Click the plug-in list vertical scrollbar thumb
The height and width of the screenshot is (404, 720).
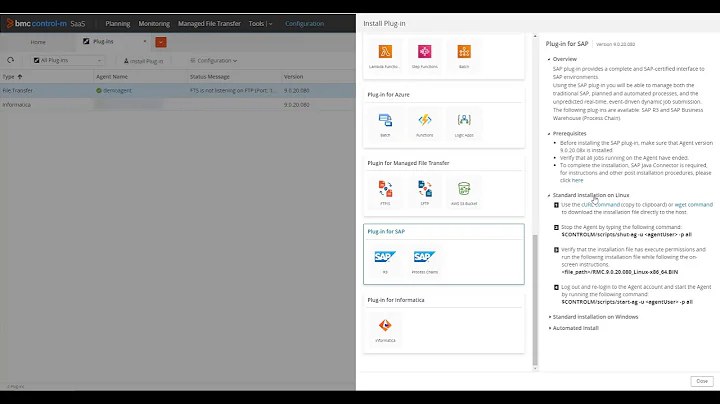[x=535, y=299]
